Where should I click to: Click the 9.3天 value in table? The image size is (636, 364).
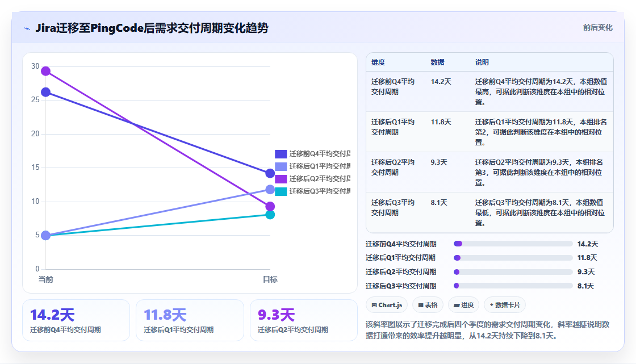coord(439,162)
